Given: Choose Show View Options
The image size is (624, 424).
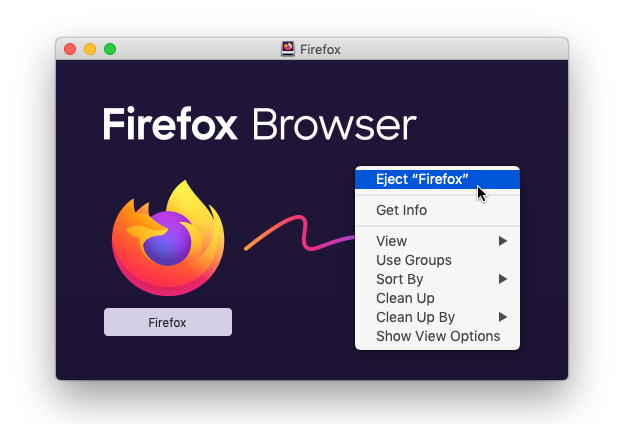Looking at the screenshot, I should tap(437, 336).
